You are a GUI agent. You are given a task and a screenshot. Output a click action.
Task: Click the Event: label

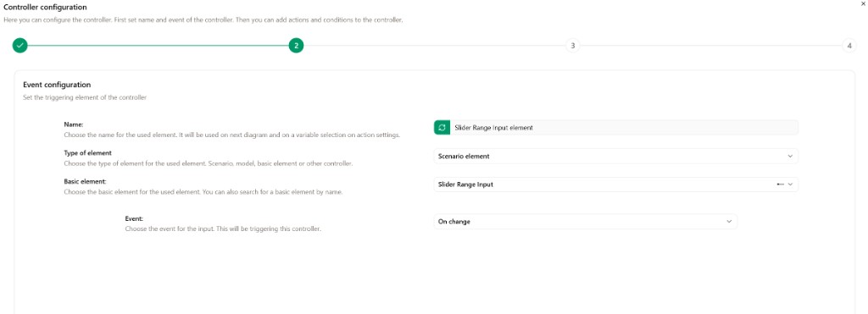134,218
